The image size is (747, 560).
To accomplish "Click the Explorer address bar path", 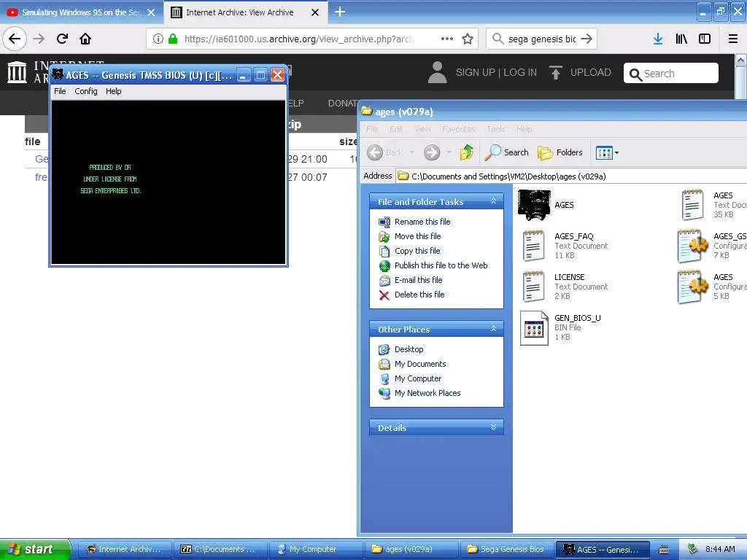I will [x=508, y=176].
